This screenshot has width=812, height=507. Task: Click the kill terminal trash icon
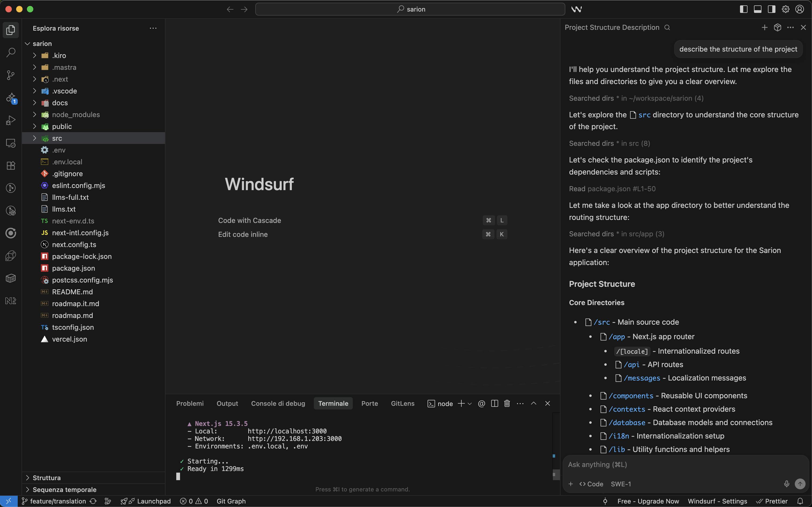click(x=507, y=403)
